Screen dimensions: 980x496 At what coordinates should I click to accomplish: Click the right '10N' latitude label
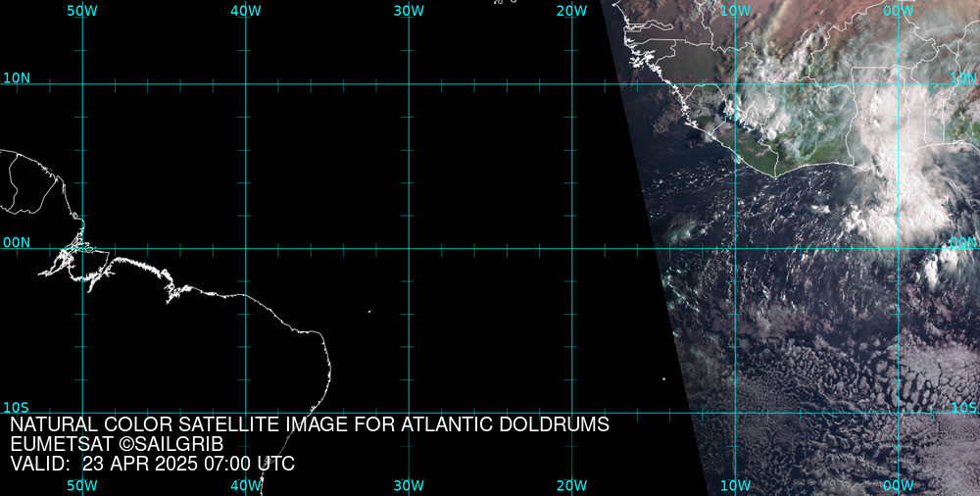pyautogui.click(x=963, y=78)
